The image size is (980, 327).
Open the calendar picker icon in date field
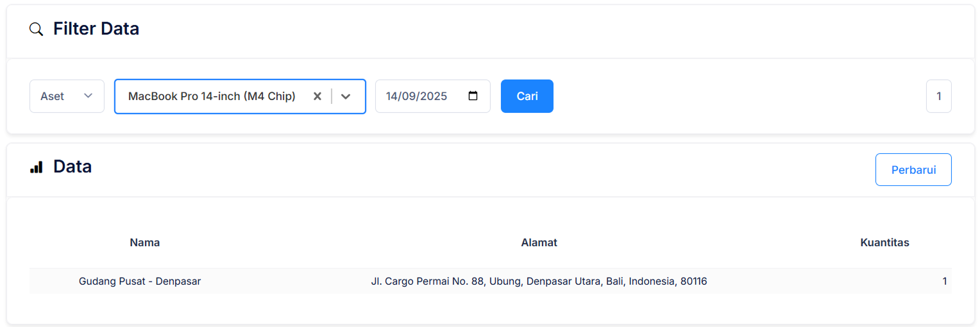coord(473,96)
